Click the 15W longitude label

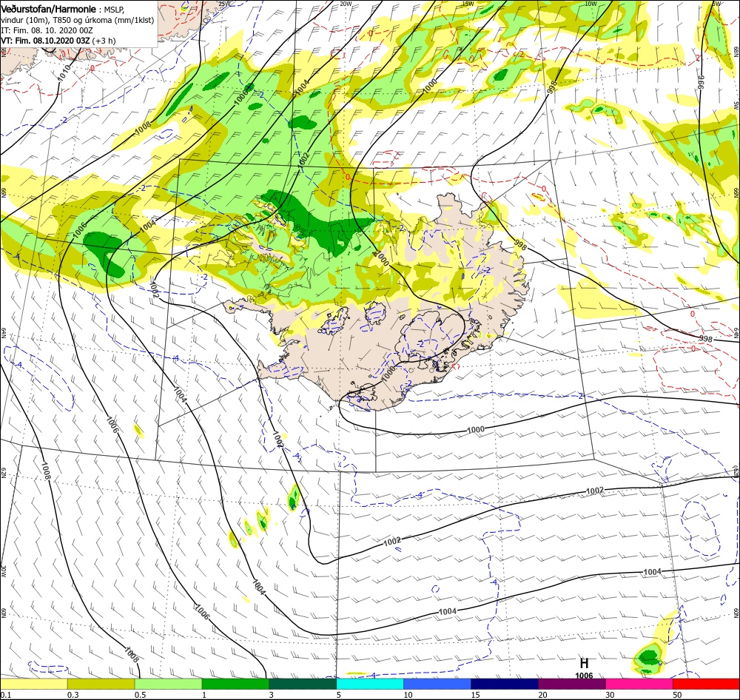pos(468,4)
